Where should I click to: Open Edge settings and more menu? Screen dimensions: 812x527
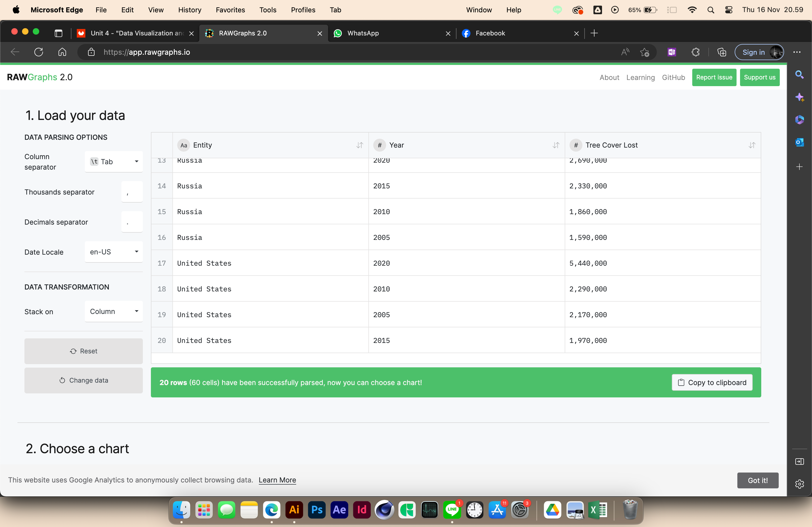pyautogui.click(x=797, y=52)
